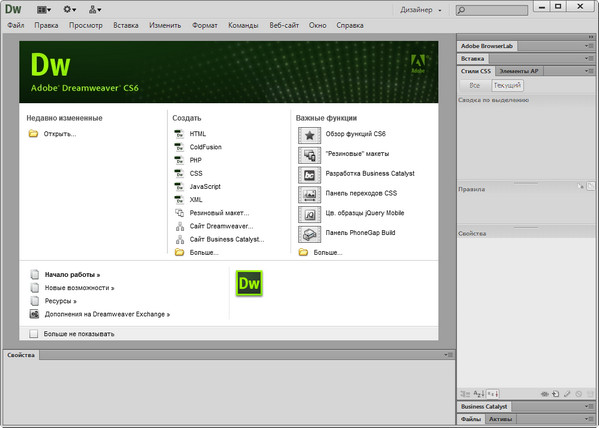Show only set properties in CSS panel

coord(493,394)
